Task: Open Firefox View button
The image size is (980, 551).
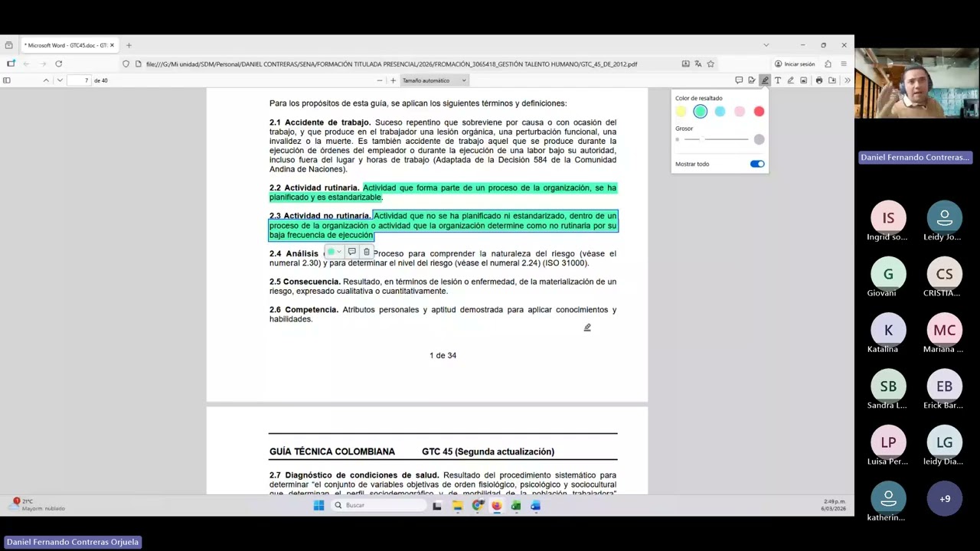Action: pos(8,45)
